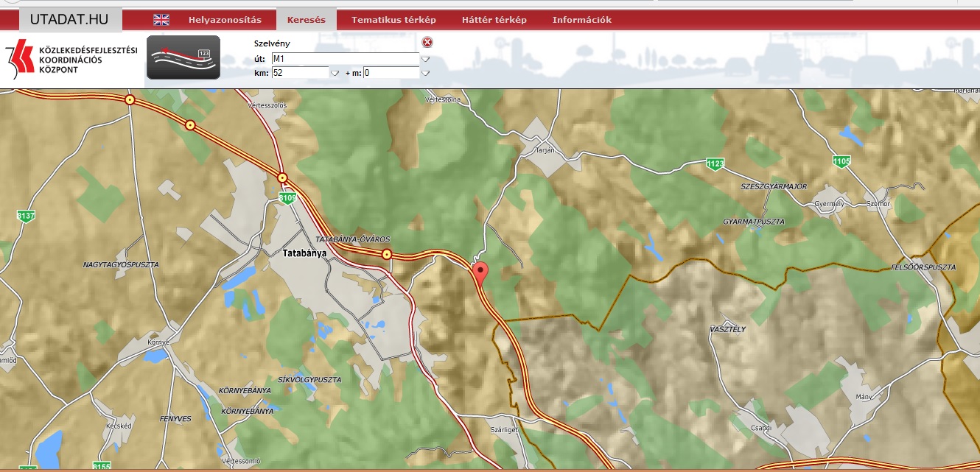Click the Tatabánya city label on map
The height and width of the screenshot is (472, 980).
click(x=304, y=253)
